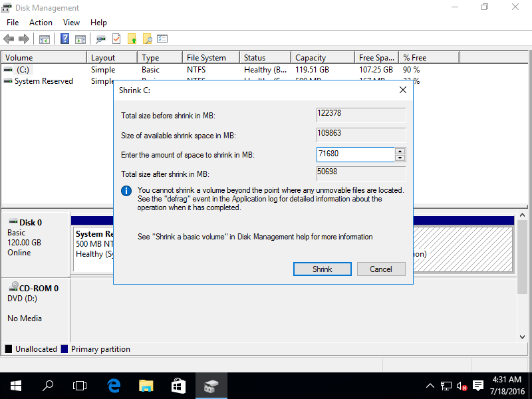Viewport: 532px width, 399px height.
Task: Open the Store icon on taskbar
Action: [178, 386]
